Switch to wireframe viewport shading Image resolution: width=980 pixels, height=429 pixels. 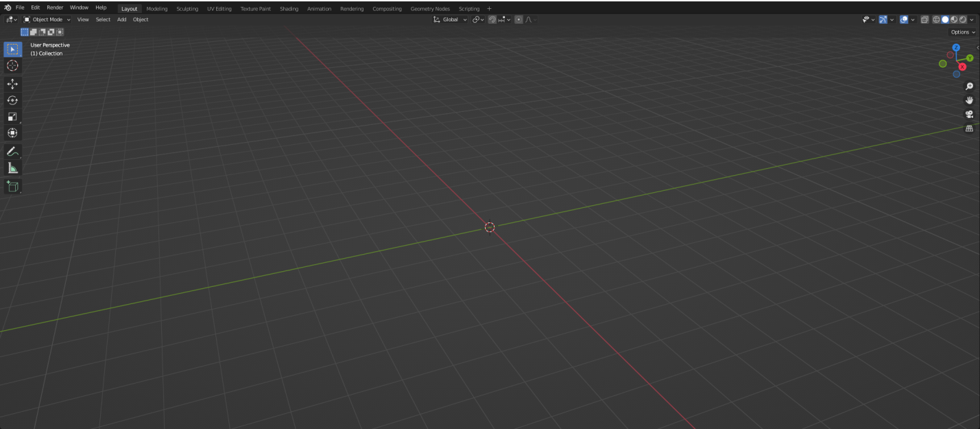pos(936,19)
